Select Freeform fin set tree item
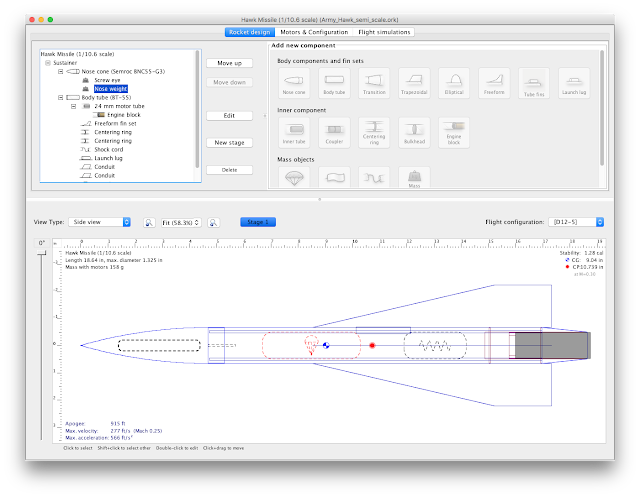This screenshot has height=497, width=640. click(x=115, y=124)
